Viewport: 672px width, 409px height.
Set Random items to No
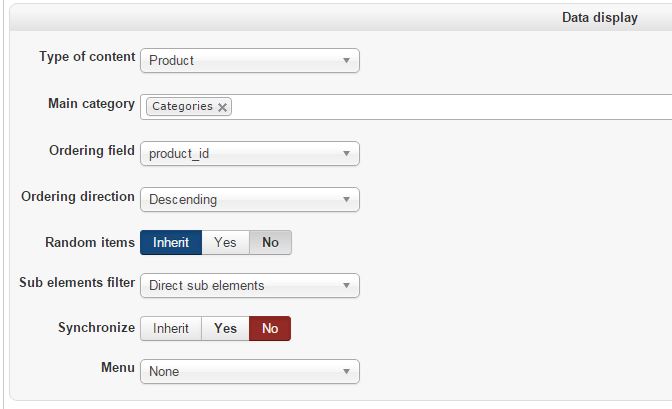pos(270,242)
